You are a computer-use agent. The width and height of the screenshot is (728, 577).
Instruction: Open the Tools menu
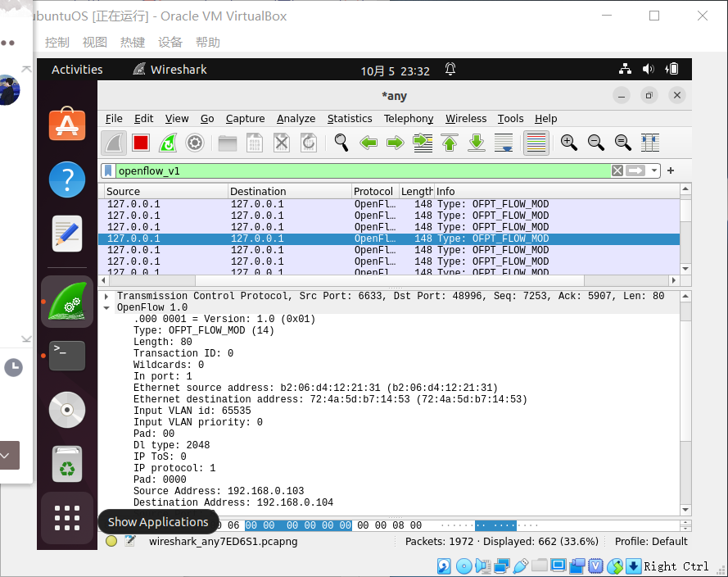point(510,119)
